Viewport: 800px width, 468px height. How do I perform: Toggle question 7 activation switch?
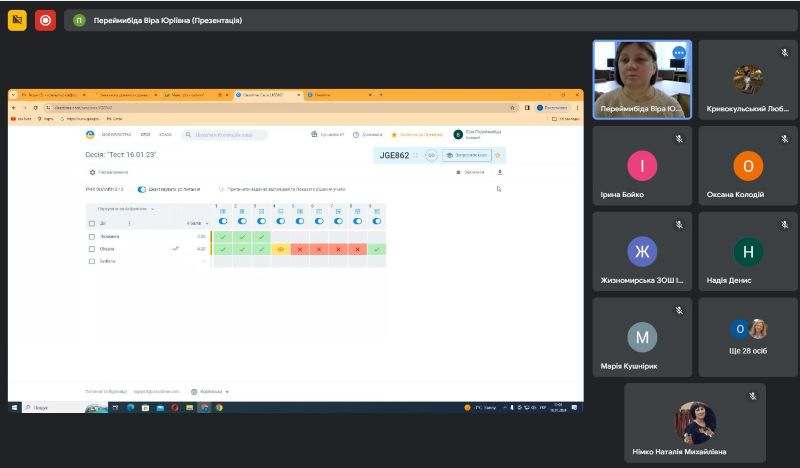[338, 221]
